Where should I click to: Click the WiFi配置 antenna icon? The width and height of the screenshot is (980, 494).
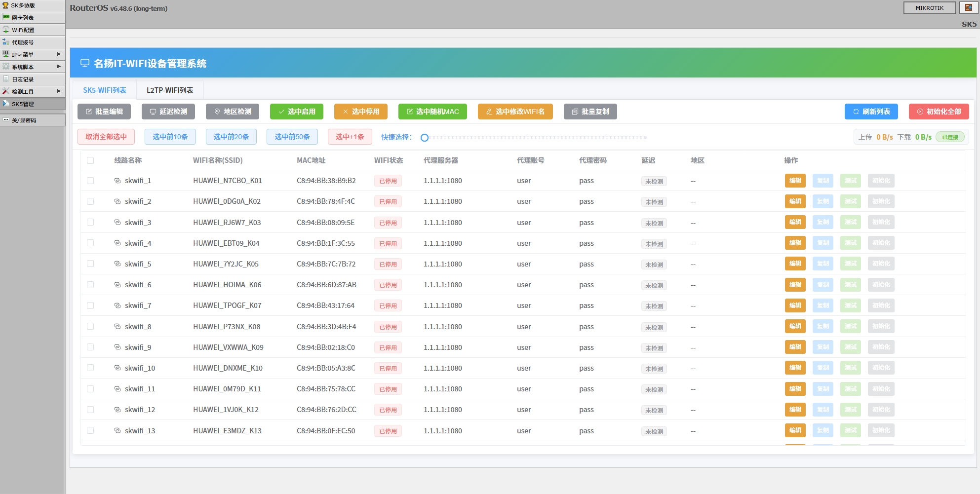pyautogui.click(x=6, y=30)
